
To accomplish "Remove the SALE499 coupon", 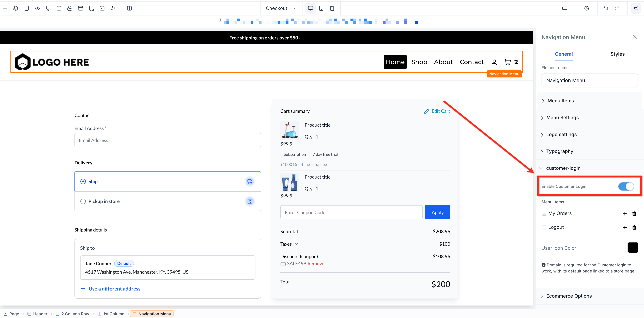I will (x=316, y=264).
